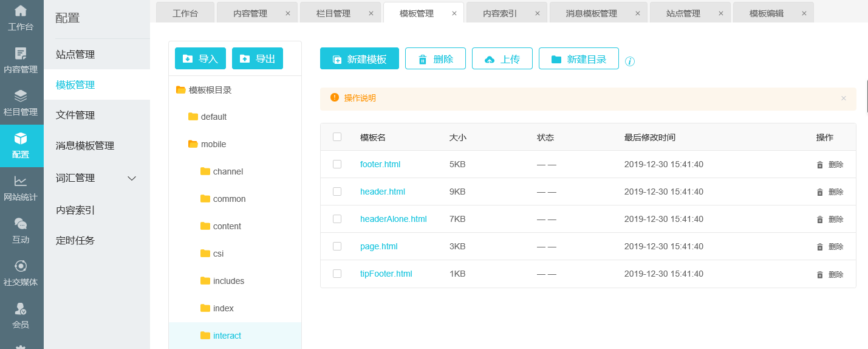Open the headerAlone.html template link
The width and height of the screenshot is (868, 349).
[393, 219]
